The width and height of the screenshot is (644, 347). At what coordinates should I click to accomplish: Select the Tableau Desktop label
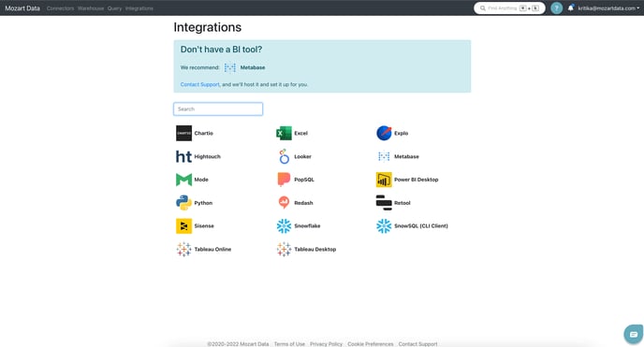click(x=315, y=250)
